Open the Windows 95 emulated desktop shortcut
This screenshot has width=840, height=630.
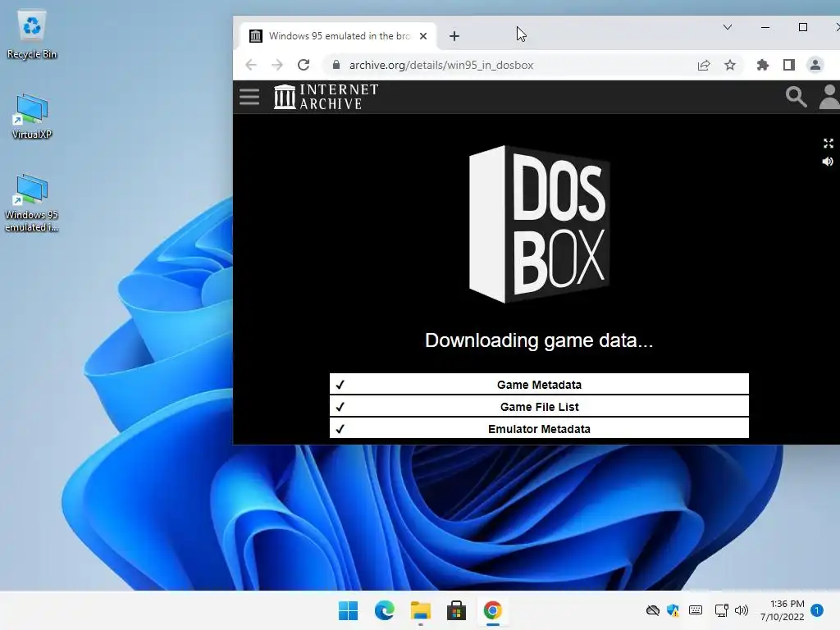click(x=32, y=203)
